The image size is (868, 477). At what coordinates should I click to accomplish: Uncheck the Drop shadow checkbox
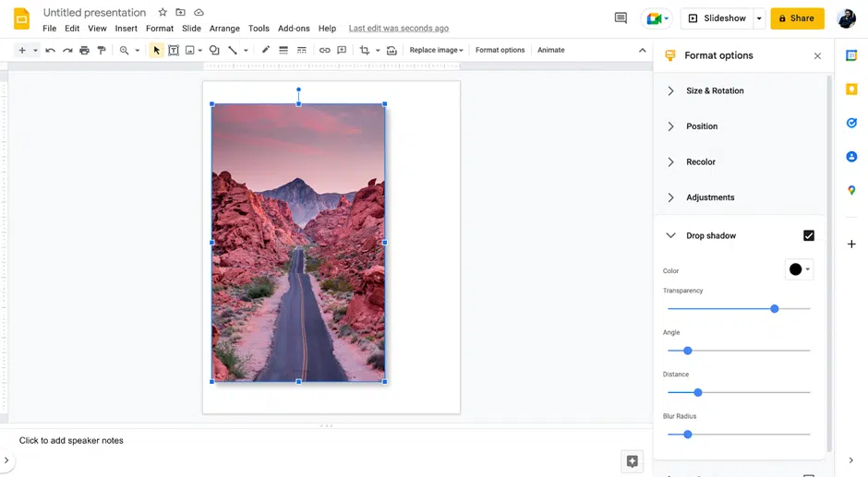[x=809, y=236]
